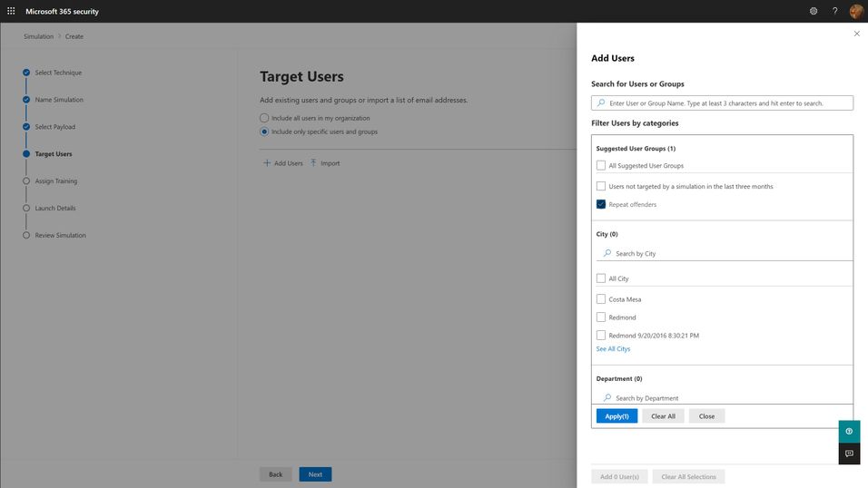Click the Assign Training step circle
This screenshot has width=868, height=488.
click(x=26, y=181)
